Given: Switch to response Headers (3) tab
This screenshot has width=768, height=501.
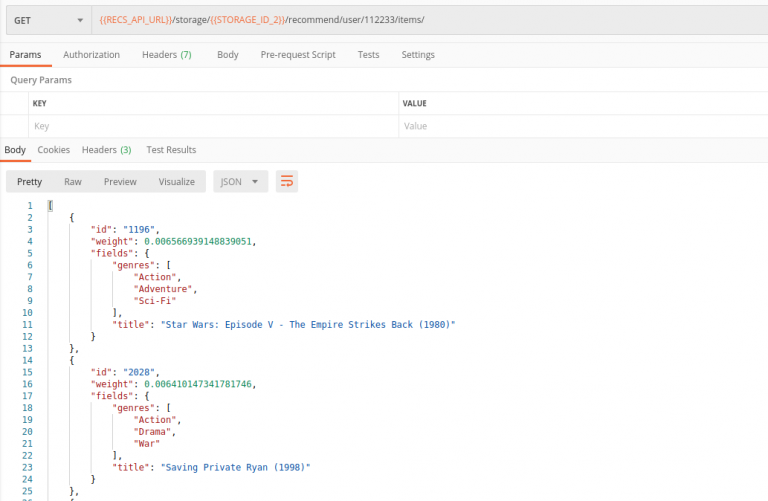Looking at the screenshot, I should pos(106,150).
